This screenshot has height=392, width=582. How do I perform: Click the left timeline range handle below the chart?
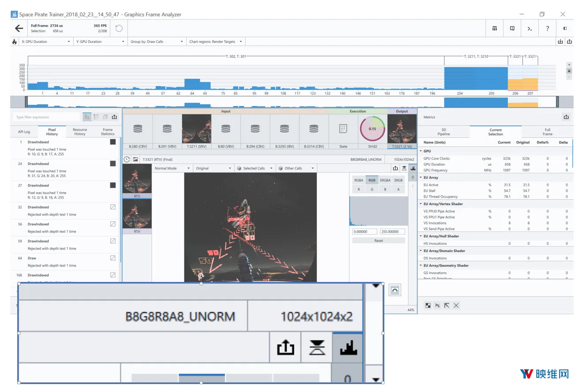click(x=26, y=102)
